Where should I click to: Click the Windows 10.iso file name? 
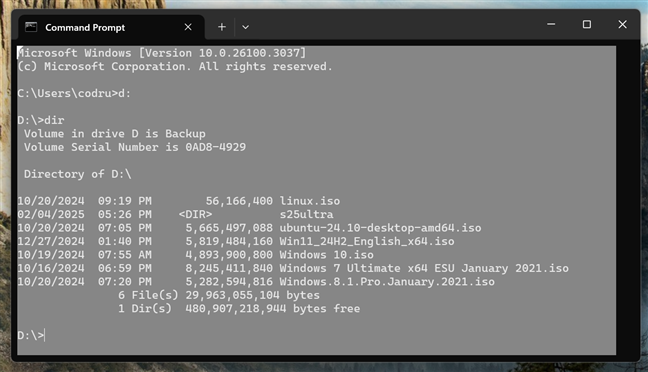pyautogui.click(x=326, y=255)
